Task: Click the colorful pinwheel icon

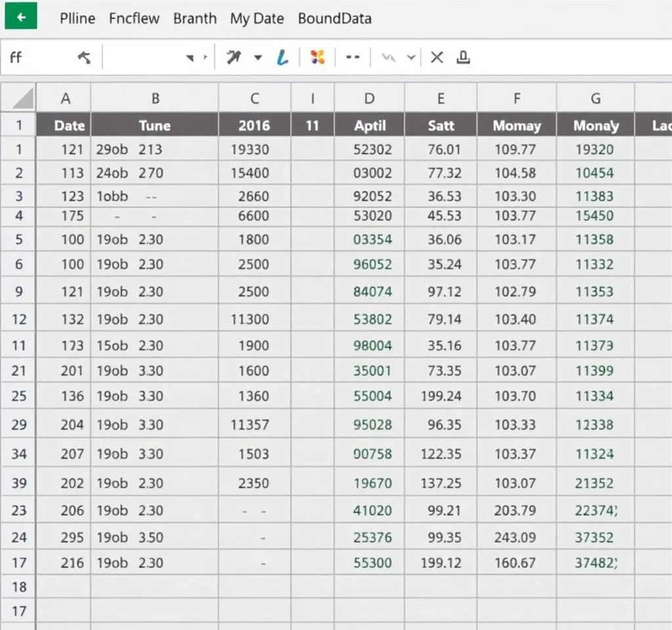Action: tap(318, 57)
